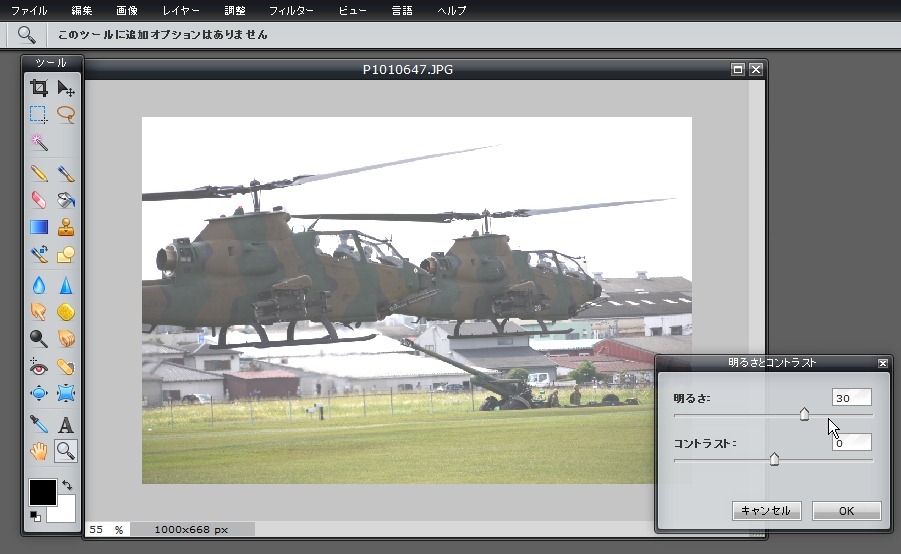Click the black foreground color swatch

42,492
